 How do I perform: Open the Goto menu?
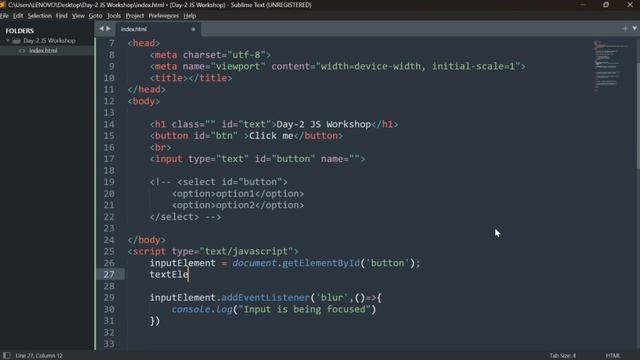point(96,16)
